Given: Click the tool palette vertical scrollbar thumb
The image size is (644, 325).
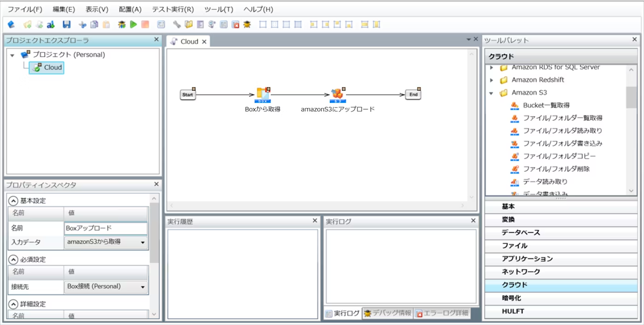Looking at the screenshot, I should click(631, 97).
